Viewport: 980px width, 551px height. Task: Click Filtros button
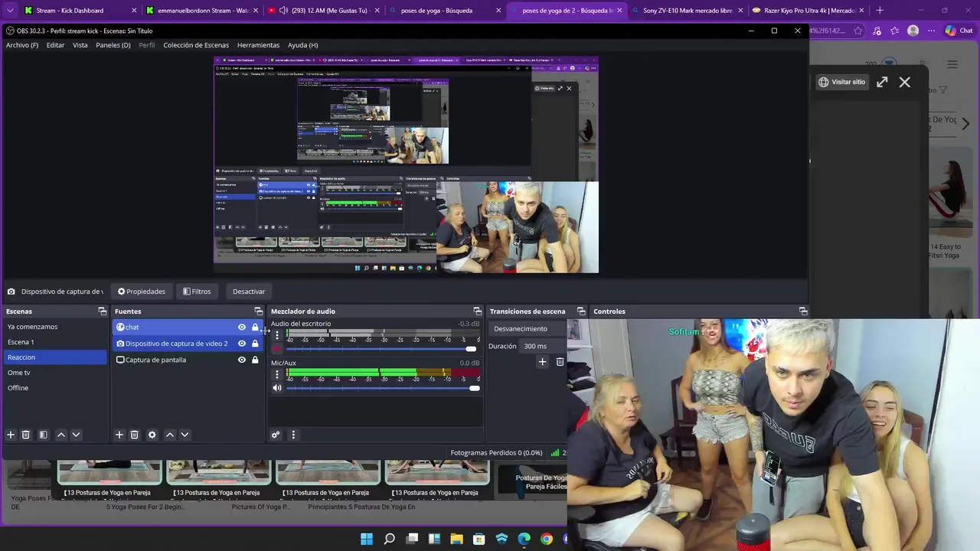197,292
